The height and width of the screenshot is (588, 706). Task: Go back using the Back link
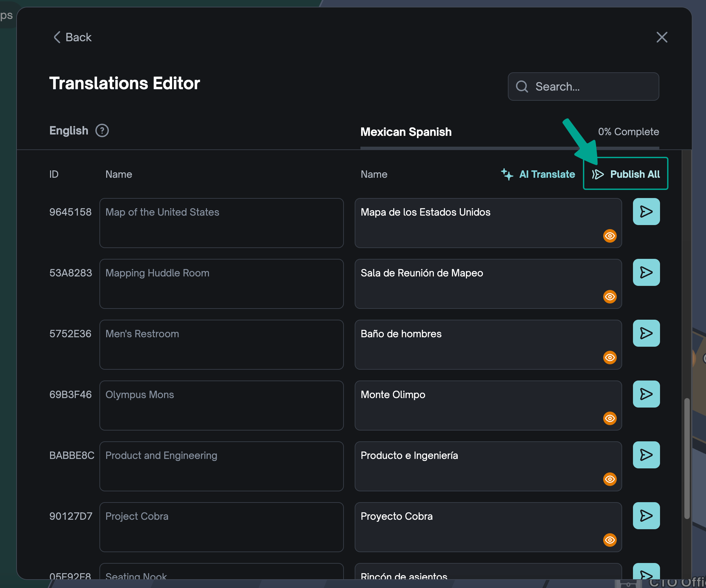tap(72, 37)
